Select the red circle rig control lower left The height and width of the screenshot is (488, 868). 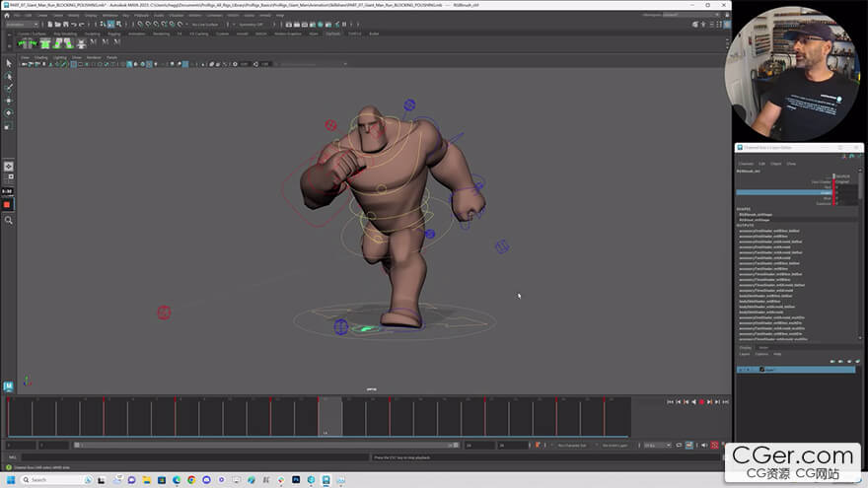click(x=164, y=313)
